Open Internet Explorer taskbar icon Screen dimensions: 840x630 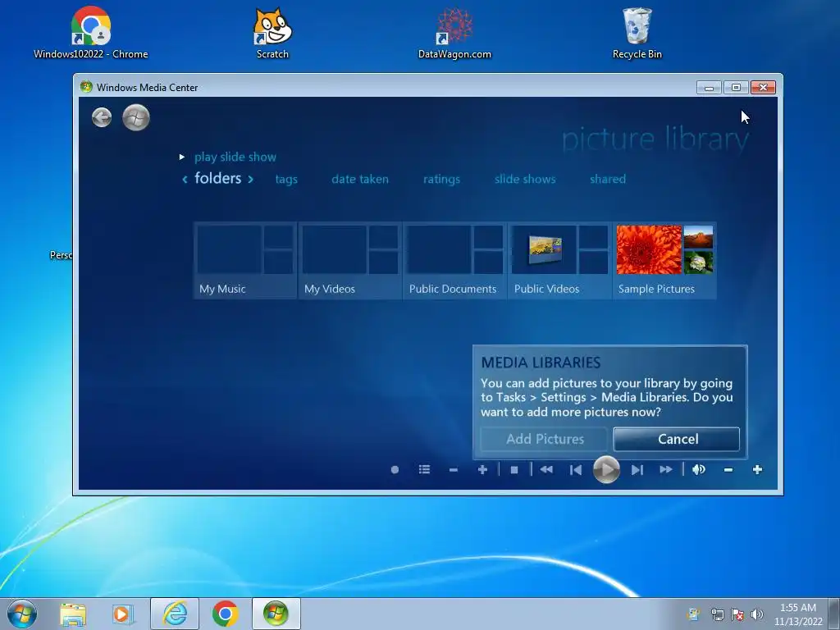point(175,614)
